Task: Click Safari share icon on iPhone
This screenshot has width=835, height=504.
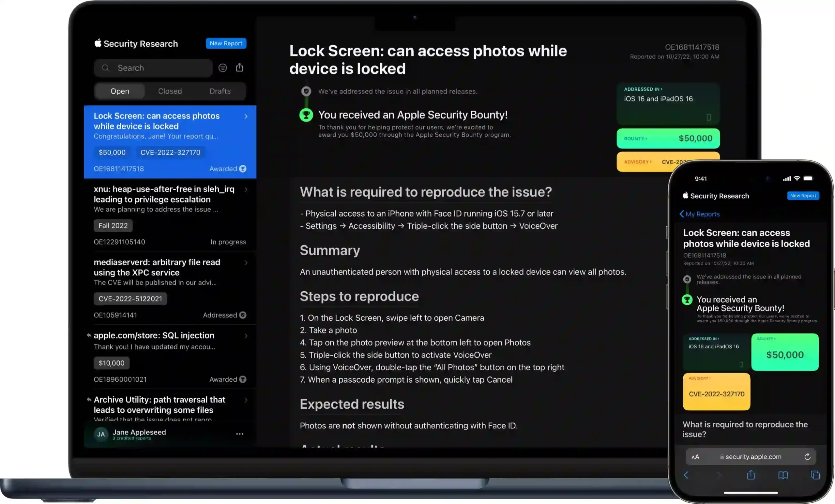Action: click(751, 475)
